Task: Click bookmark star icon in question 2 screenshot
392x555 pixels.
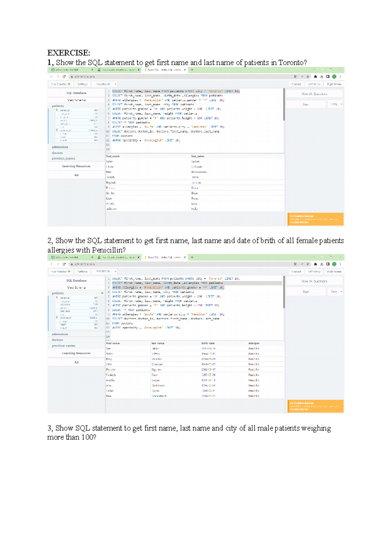Action: 308,264
